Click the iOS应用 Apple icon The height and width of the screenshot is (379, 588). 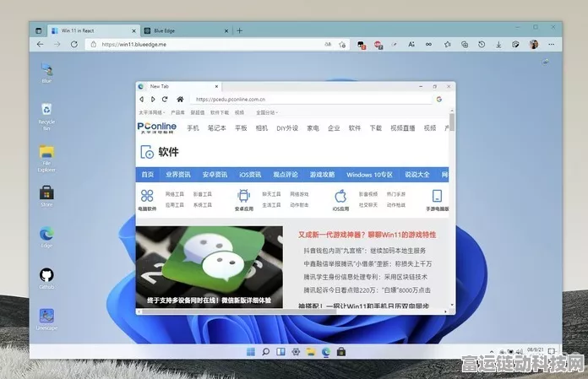(340, 196)
